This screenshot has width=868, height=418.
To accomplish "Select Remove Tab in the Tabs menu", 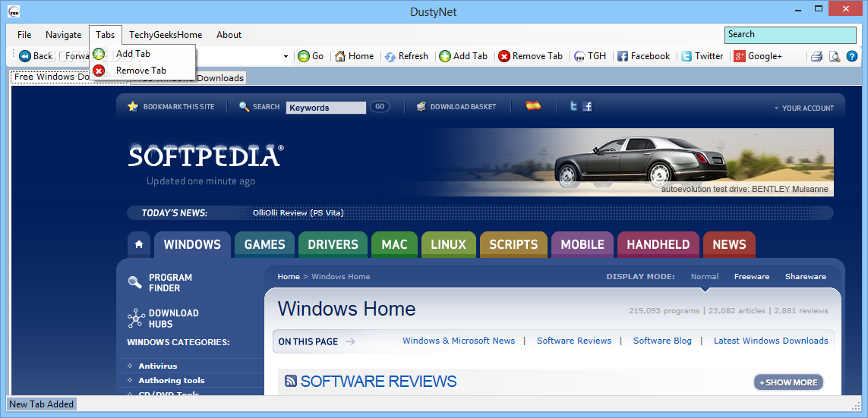I will tap(141, 71).
